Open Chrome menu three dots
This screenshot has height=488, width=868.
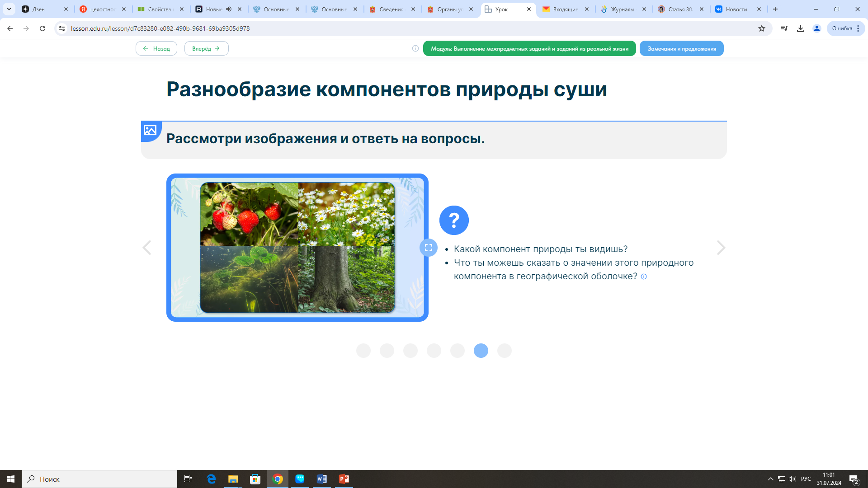click(858, 28)
